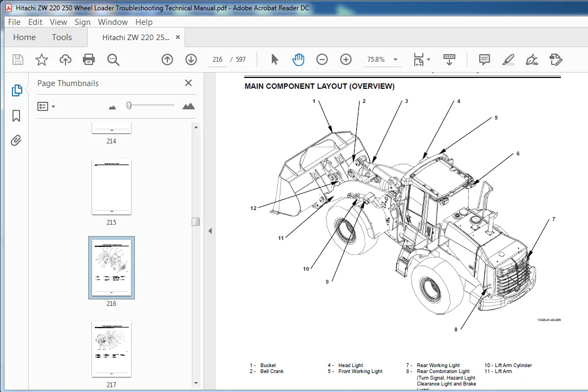This screenshot has width=588, height=392.
Task: Zoom in with plus button
Action: pyautogui.click(x=346, y=60)
